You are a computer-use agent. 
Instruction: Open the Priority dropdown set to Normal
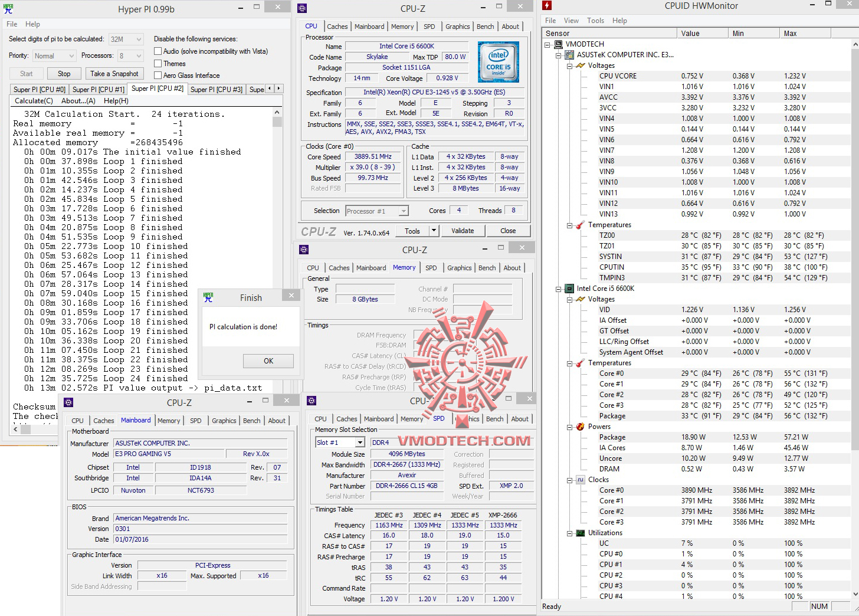(x=54, y=56)
